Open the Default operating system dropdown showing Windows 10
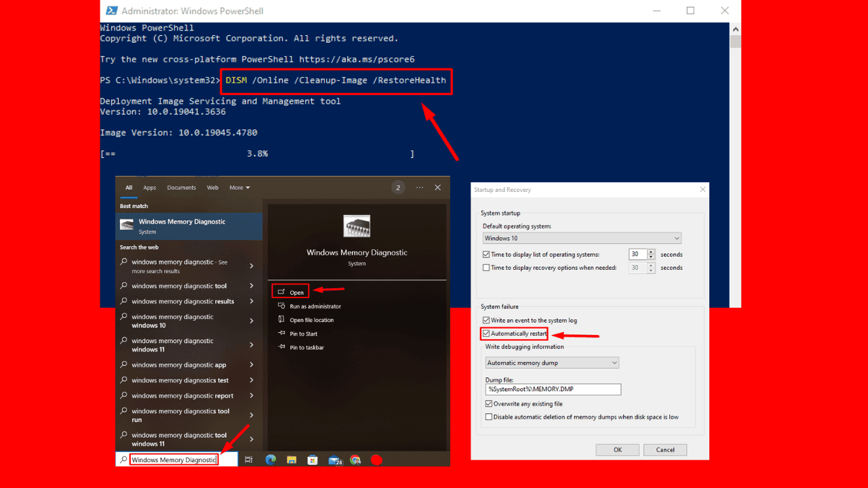The width and height of the screenshot is (868, 488). [582, 239]
